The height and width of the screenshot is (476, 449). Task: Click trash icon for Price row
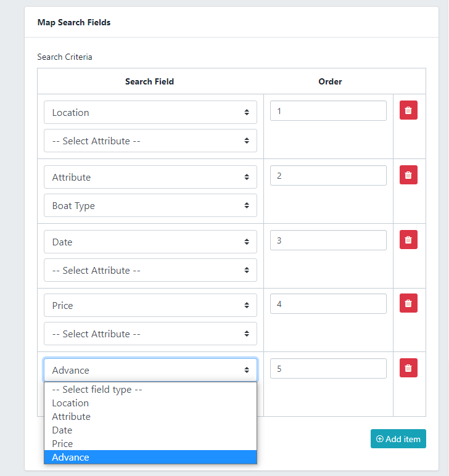[x=408, y=303]
